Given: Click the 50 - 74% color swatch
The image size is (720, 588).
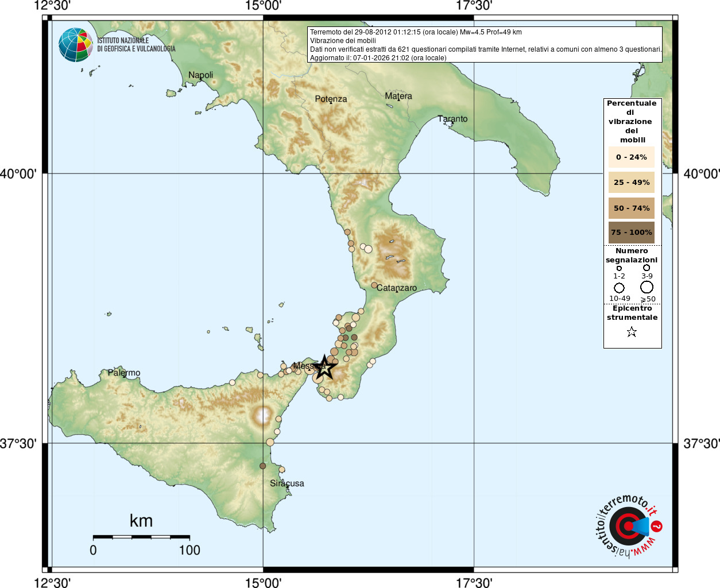Looking at the screenshot, I should point(631,208).
